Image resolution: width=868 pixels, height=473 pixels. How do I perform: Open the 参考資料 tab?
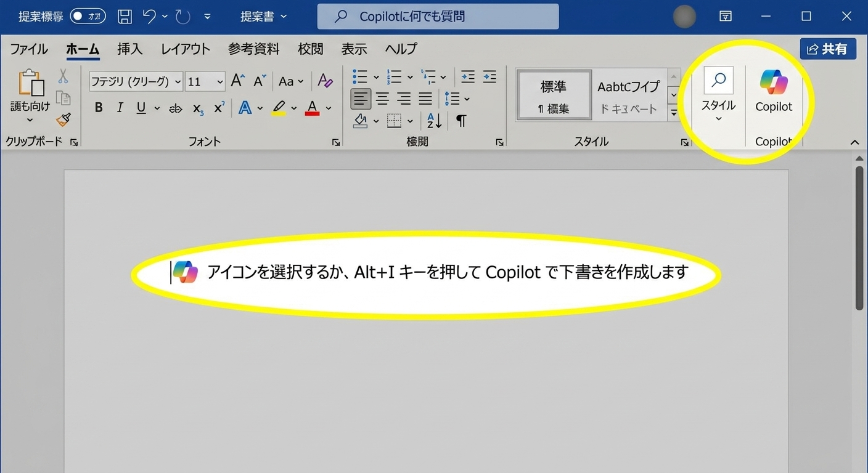[x=254, y=49]
